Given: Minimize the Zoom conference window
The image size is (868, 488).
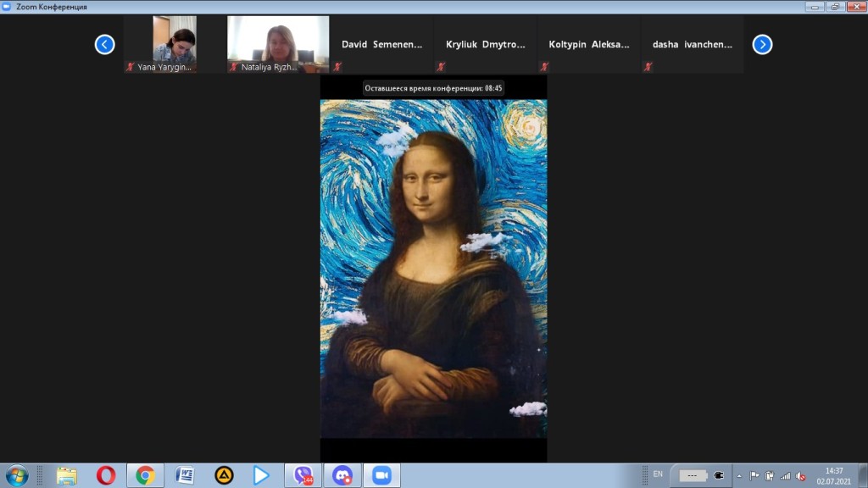Looking at the screenshot, I should (x=815, y=7).
